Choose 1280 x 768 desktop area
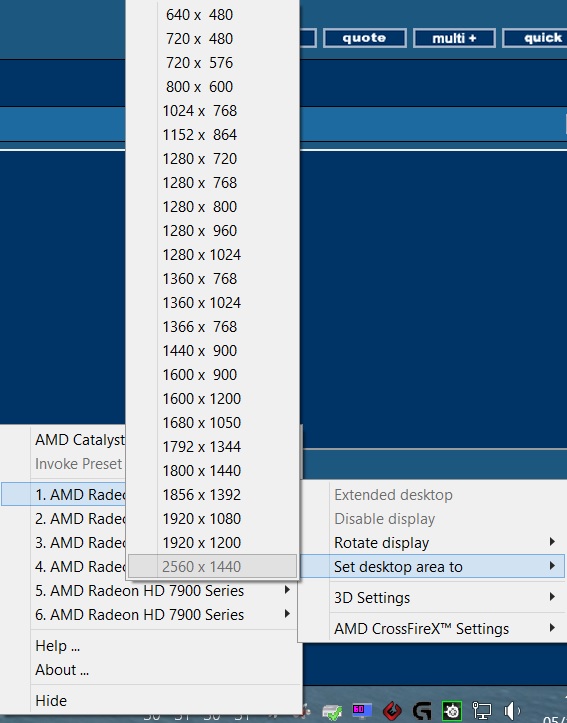 pos(213,183)
